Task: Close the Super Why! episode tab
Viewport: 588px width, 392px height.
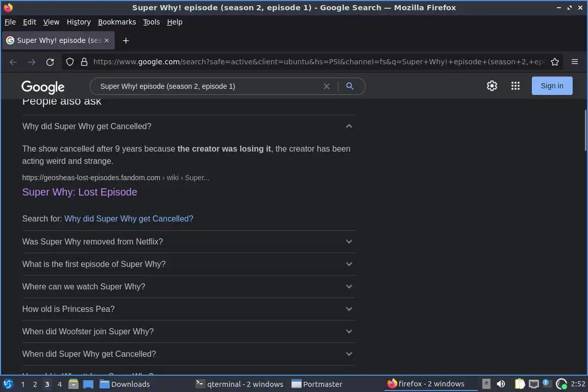Action: [x=107, y=40]
